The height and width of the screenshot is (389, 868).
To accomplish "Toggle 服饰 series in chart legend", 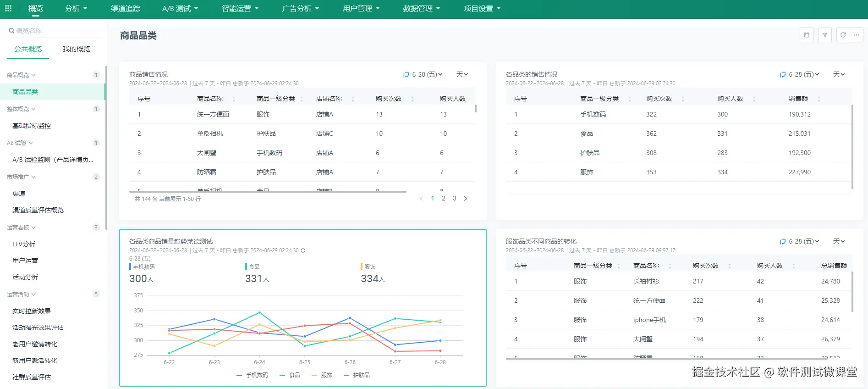I will [322, 375].
